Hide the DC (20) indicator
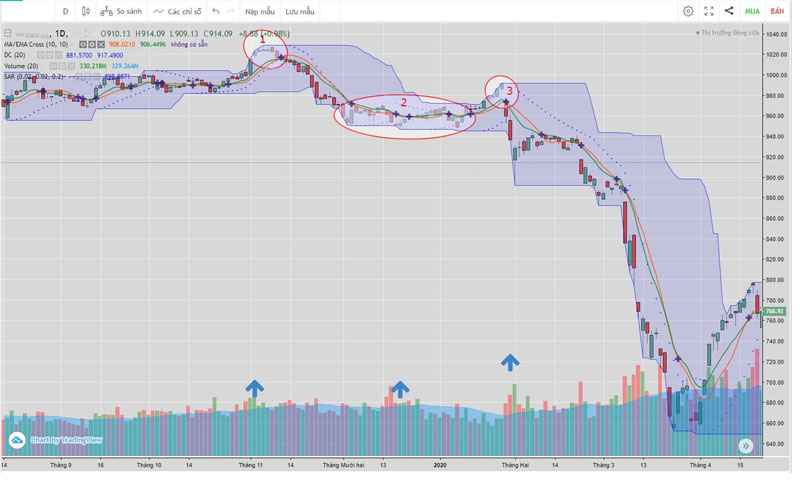Image resolution: width=800 pixels, height=503 pixels. click(x=41, y=55)
